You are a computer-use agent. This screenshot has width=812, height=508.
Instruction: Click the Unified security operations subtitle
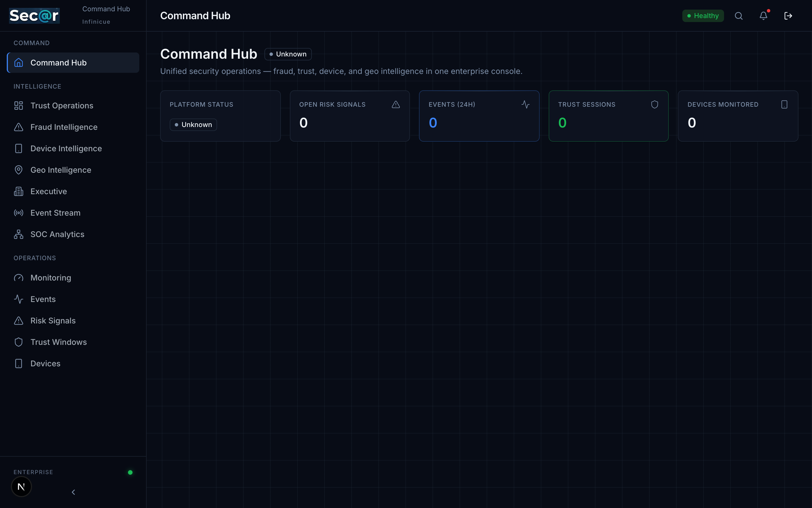pyautogui.click(x=341, y=71)
